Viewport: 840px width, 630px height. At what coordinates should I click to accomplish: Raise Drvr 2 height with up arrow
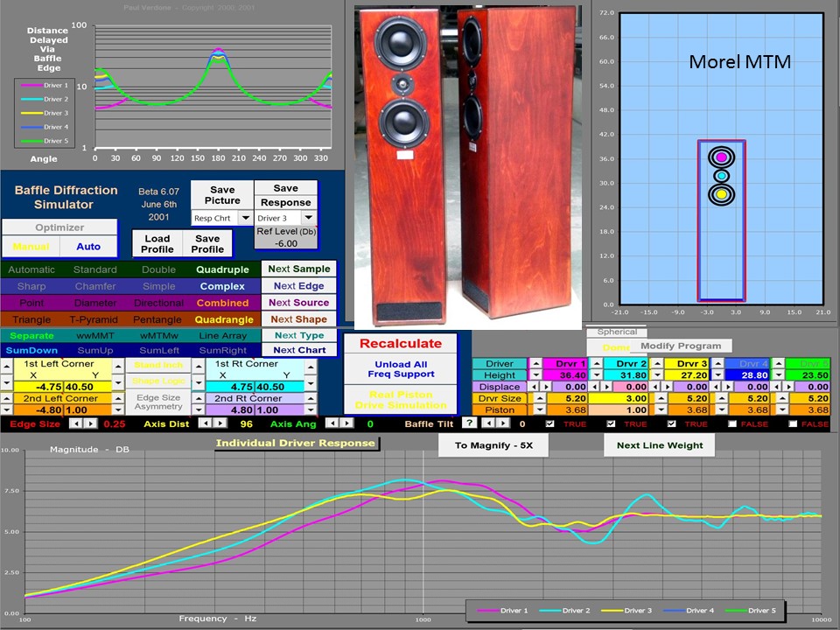[597, 363]
